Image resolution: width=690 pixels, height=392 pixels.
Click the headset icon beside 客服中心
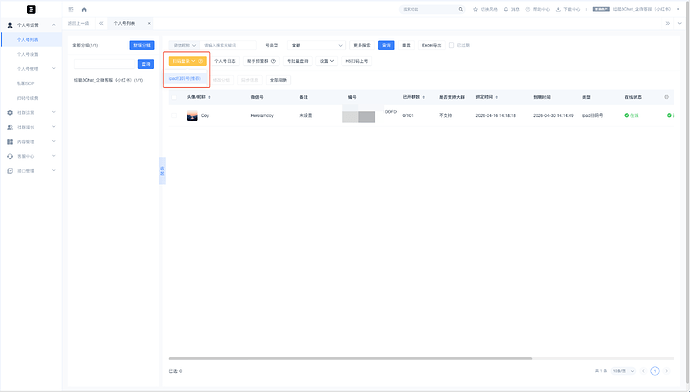(10, 156)
